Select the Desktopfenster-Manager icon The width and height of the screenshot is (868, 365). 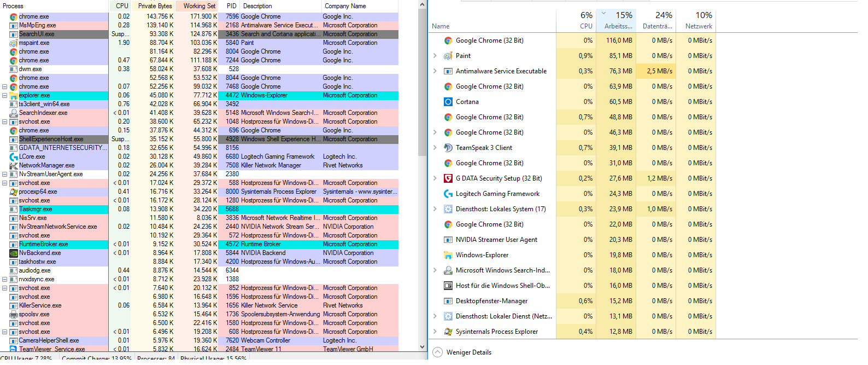point(448,301)
